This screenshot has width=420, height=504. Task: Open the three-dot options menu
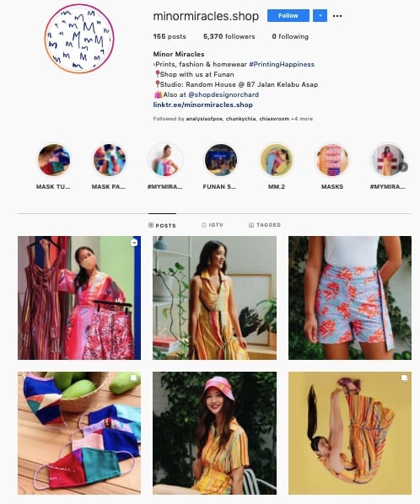click(x=337, y=16)
